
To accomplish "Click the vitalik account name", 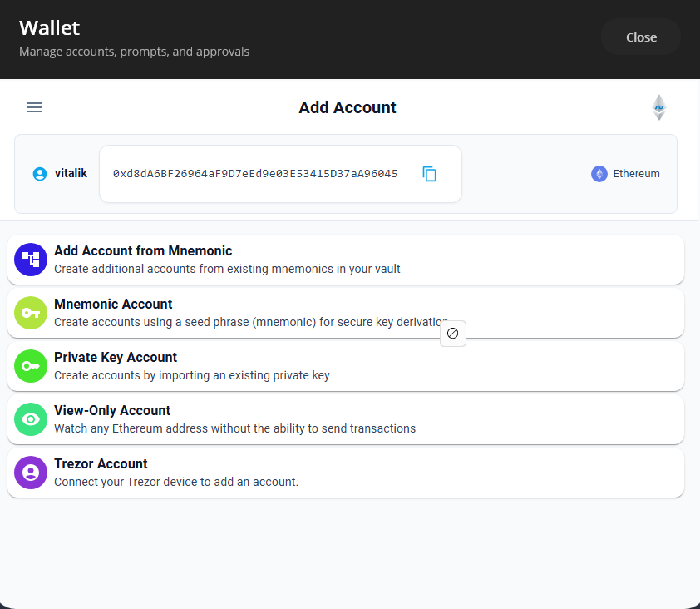I will click(x=71, y=173).
